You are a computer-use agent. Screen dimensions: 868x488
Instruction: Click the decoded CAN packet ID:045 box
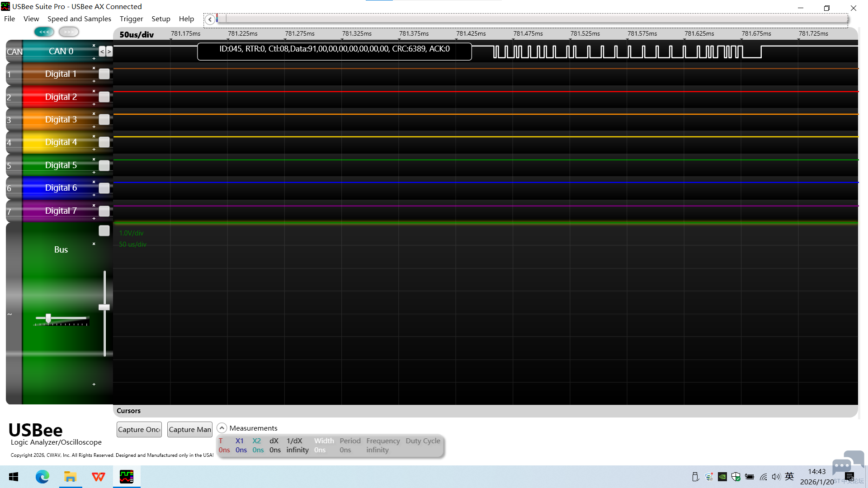[x=335, y=52]
